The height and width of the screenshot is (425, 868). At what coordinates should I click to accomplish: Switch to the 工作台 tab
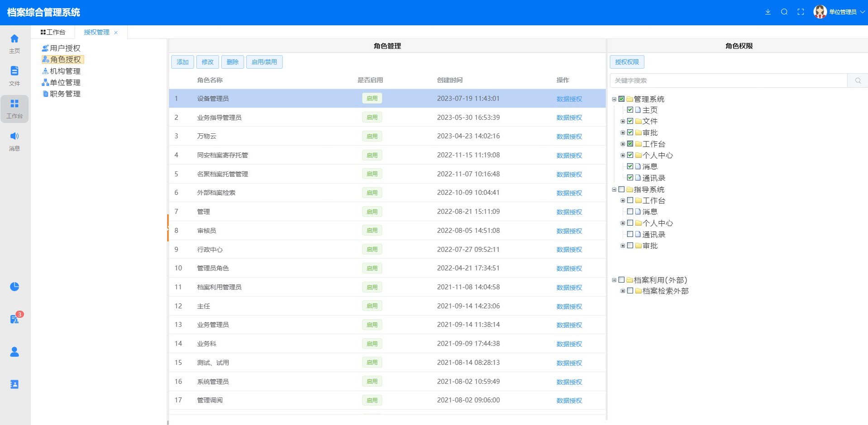click(53, 32)
